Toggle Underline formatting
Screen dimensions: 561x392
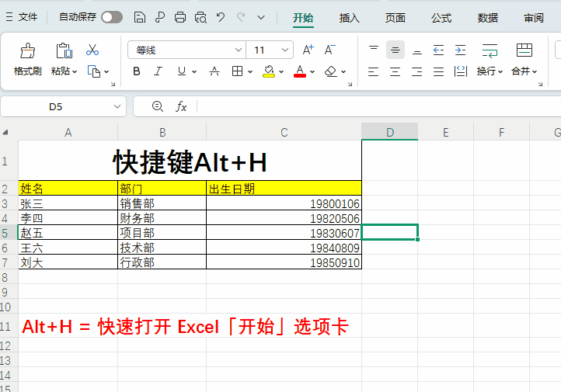click(182, 71)
